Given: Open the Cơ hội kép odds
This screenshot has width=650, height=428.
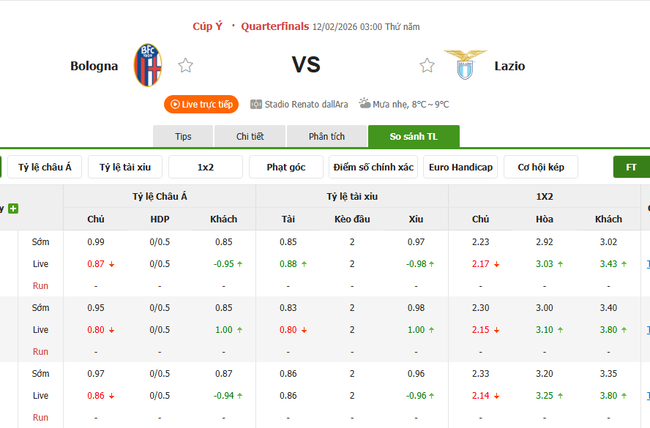Looking at the screenshot, I should coord(541,167).
